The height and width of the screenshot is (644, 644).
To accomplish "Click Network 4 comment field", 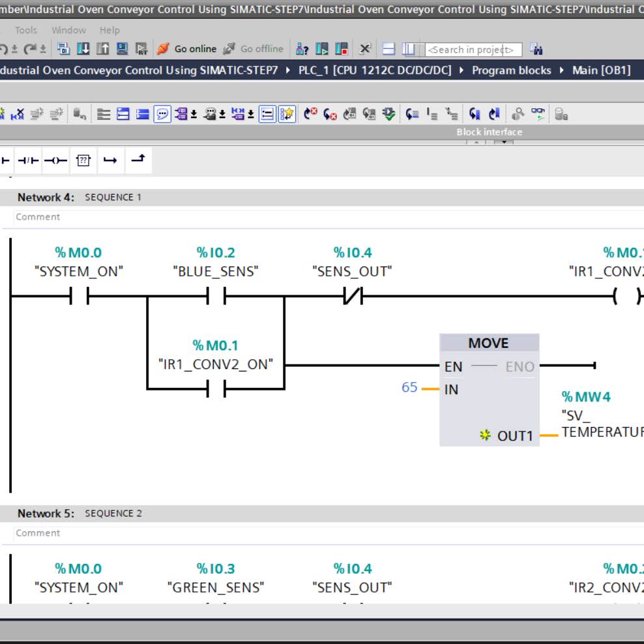I will click(x=329, y=217).
